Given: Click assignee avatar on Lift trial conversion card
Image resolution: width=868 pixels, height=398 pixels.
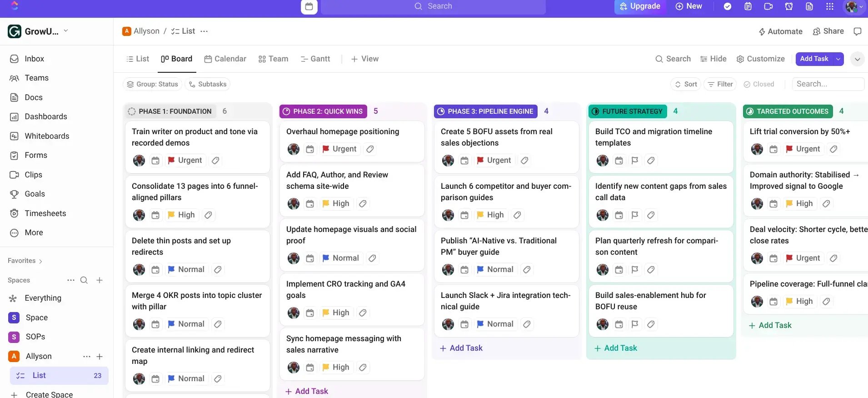Looking at the screenshot, I should click(757, 149).
